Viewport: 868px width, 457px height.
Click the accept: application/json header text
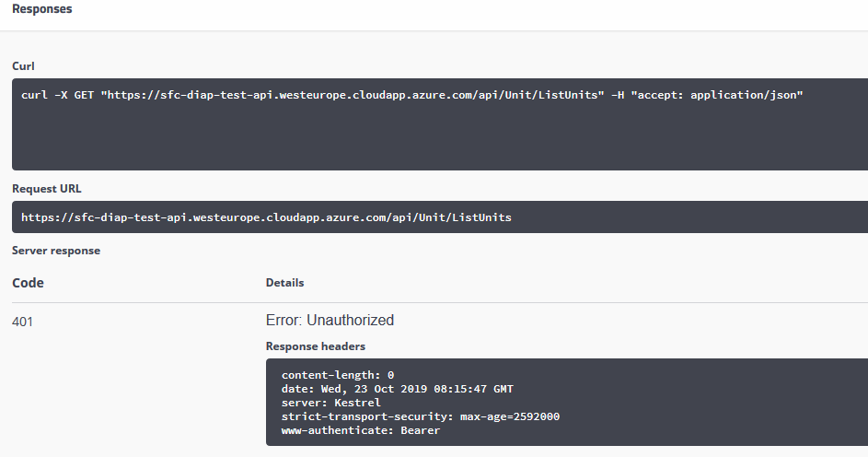pyautogui.click(x=716, y=95)
